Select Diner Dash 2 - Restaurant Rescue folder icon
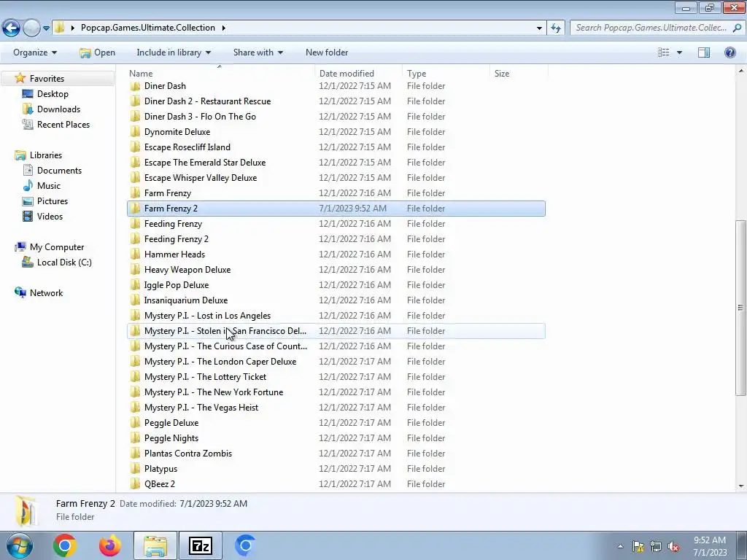This screenshot has height=560, width=747. [x=135, y=101]
